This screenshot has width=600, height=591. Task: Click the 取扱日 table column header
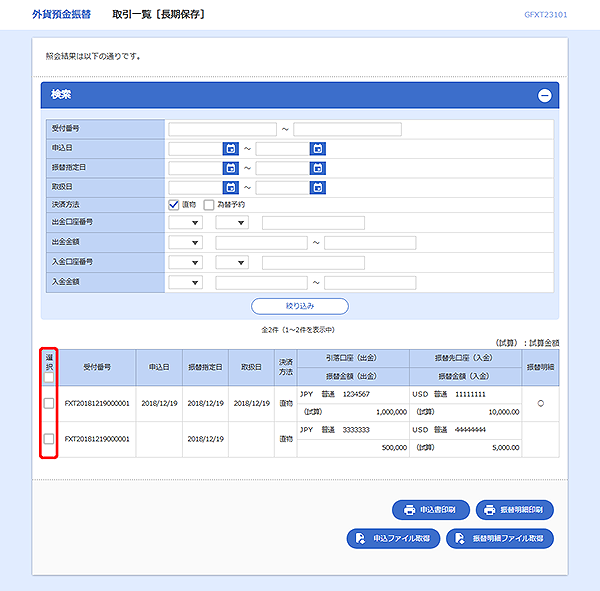251,367
